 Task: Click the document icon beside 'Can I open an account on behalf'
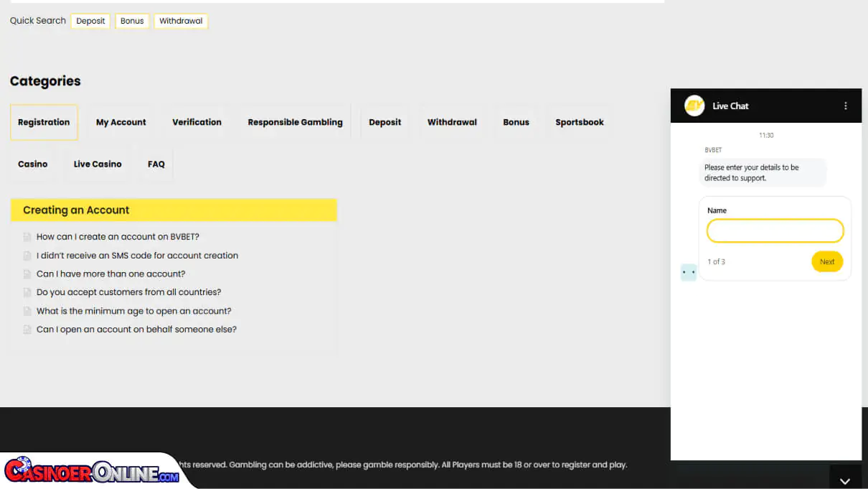click(27, 330)
